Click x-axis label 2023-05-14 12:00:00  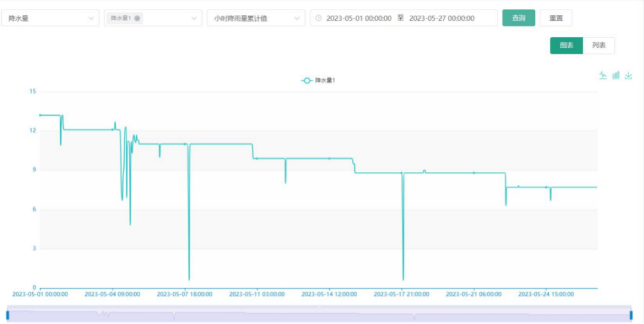(x=329, y=294)
